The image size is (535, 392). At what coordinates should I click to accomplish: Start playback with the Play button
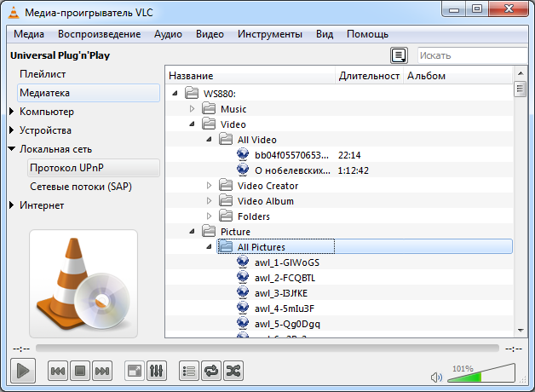tap(23, 371)
